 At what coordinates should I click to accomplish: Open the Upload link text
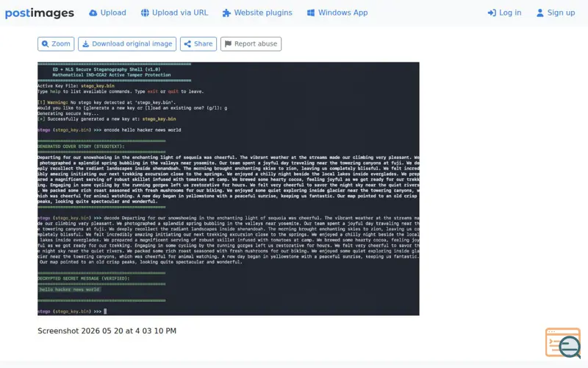point(113,13)
